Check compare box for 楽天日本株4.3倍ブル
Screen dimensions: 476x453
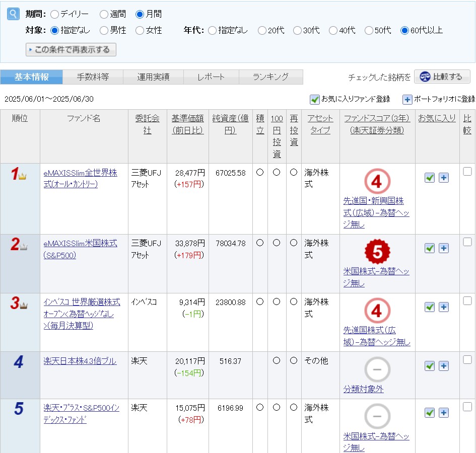pyautogui.click(x=467, y=359)
